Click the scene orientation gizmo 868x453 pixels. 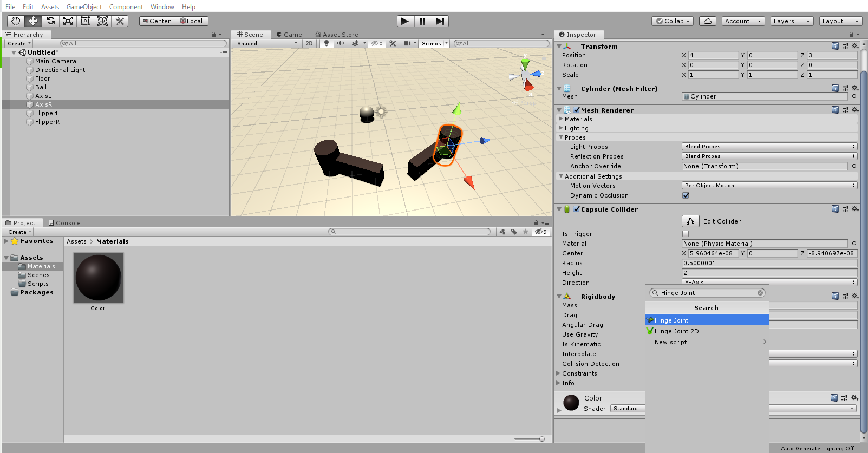[x=525, y=76]
